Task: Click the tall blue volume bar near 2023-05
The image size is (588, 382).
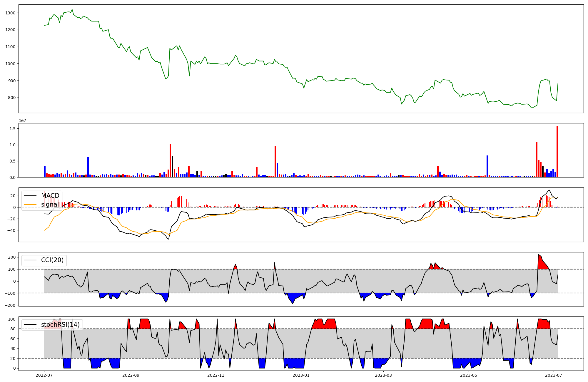Action: coord(487,167)
